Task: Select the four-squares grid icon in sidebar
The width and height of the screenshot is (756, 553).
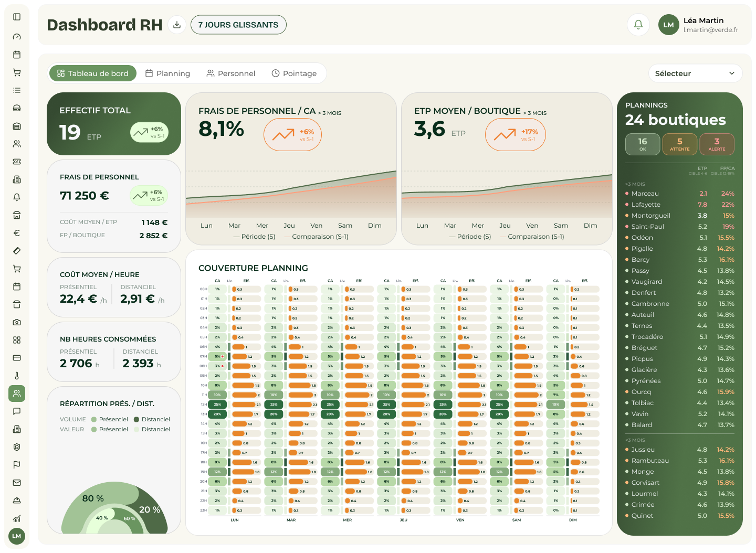Action: (x=17, y=340)
